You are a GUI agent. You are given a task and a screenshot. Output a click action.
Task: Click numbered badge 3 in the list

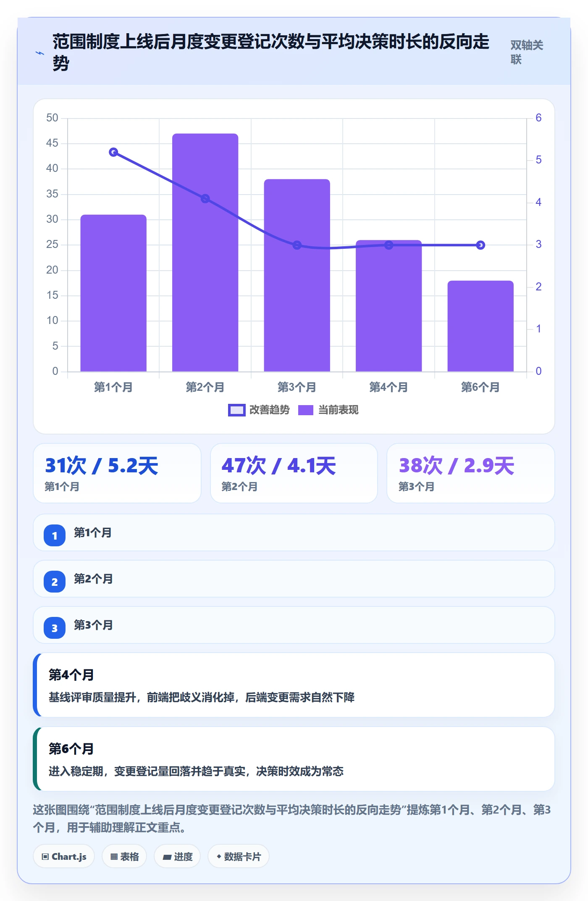55,628
